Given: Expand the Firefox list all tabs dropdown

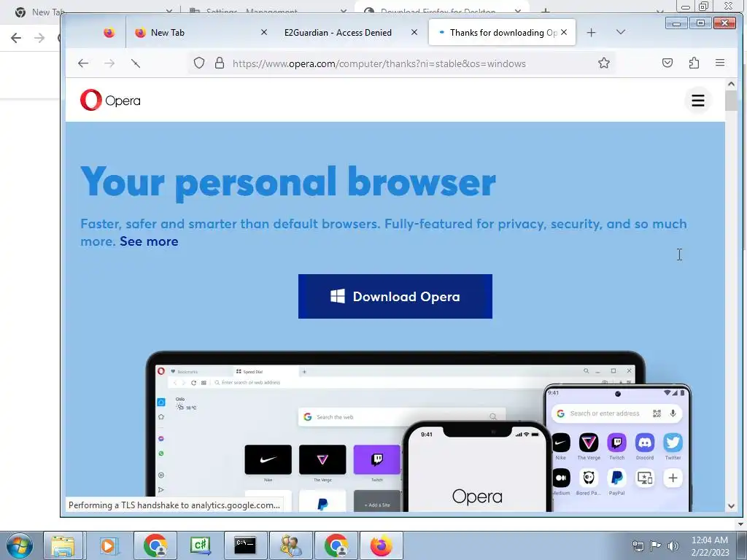Looking at the screenshot, I should point(620,32).
